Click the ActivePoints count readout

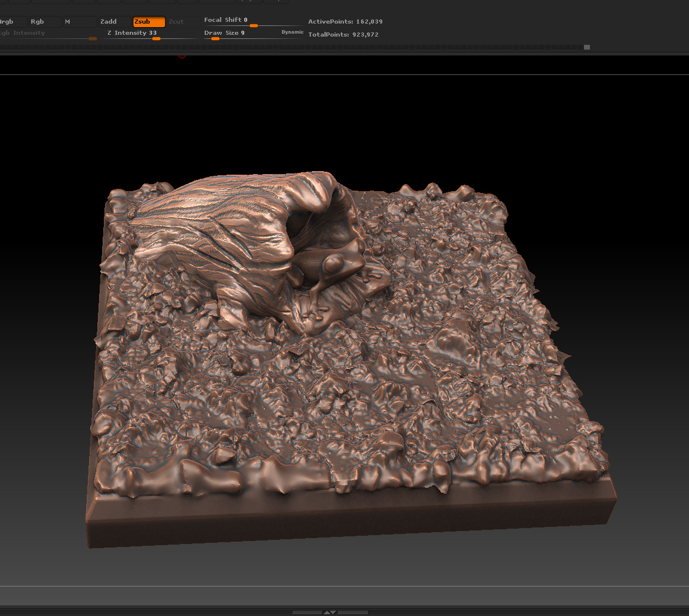(345, 22)
